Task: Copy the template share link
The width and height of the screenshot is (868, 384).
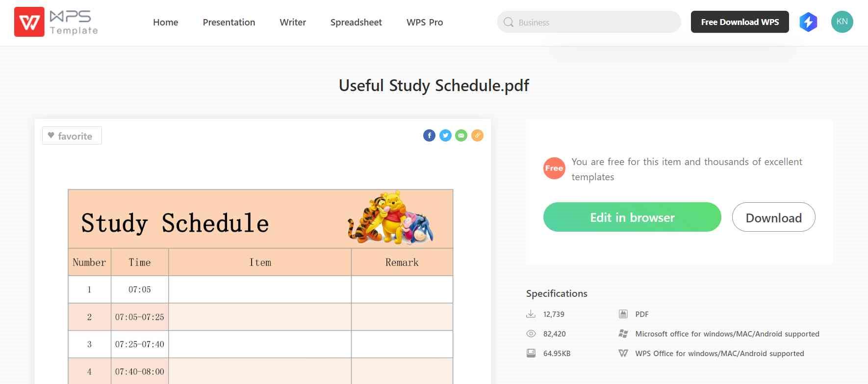Action: (x=477, y=135)
